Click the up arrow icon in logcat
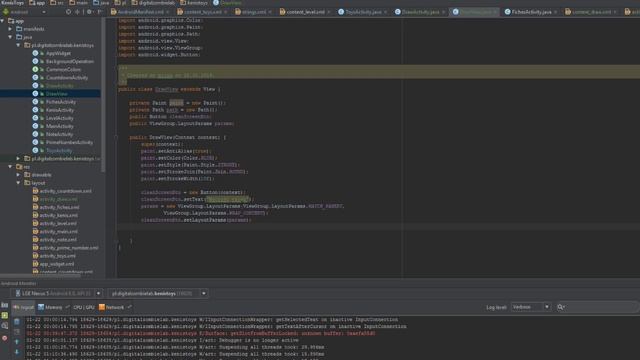This screenshot has width=640, height=360. coord(17,342)
